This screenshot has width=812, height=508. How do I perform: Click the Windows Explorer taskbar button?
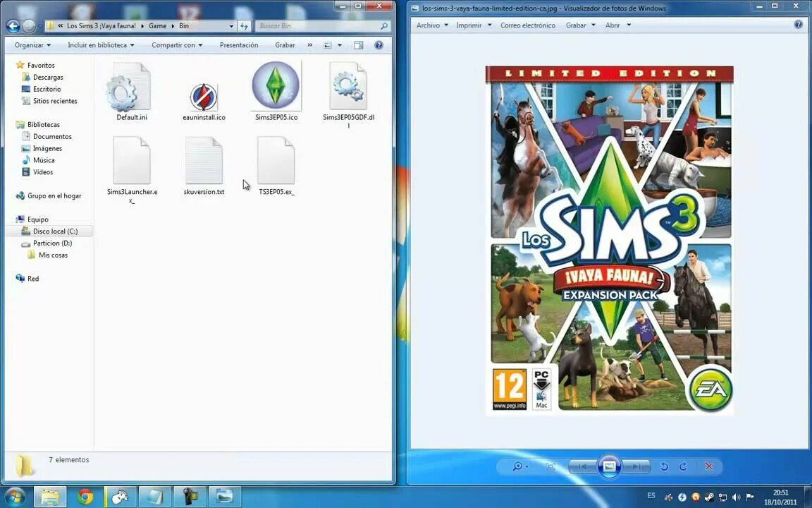pos(50,497)
